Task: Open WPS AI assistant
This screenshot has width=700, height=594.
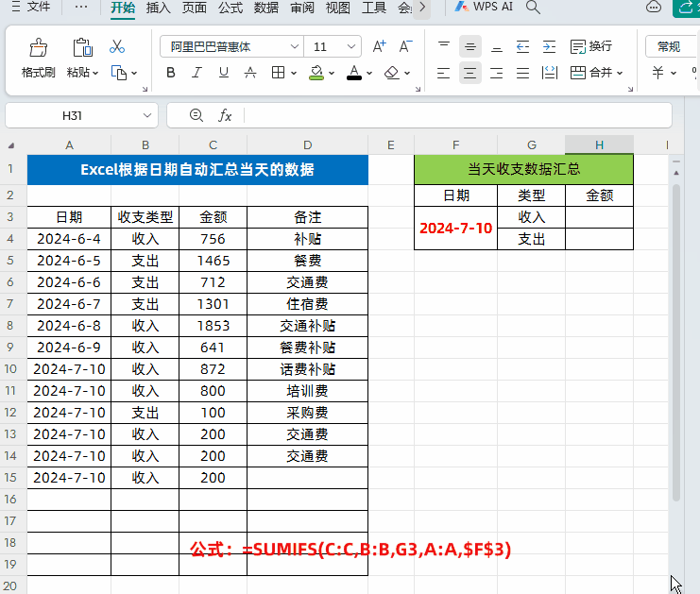Action: tap(484, 8)
